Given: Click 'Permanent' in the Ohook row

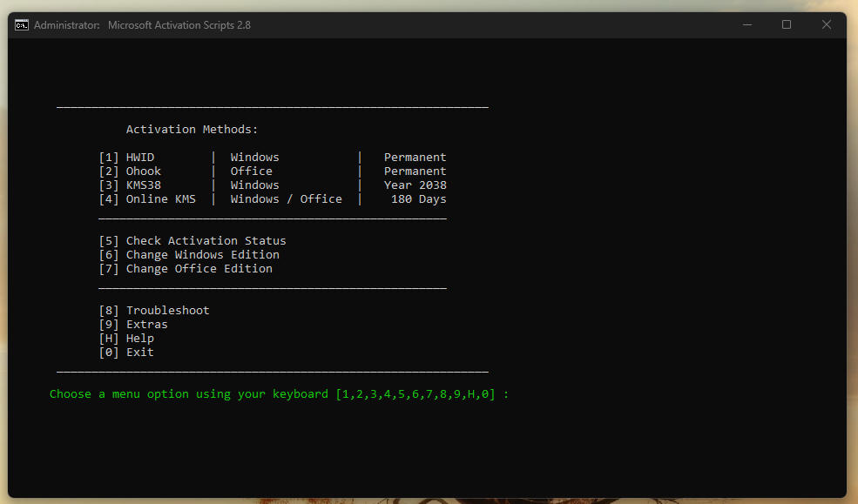Looking at the screenshot, I should pyautogui.click(x=415, y=171).
